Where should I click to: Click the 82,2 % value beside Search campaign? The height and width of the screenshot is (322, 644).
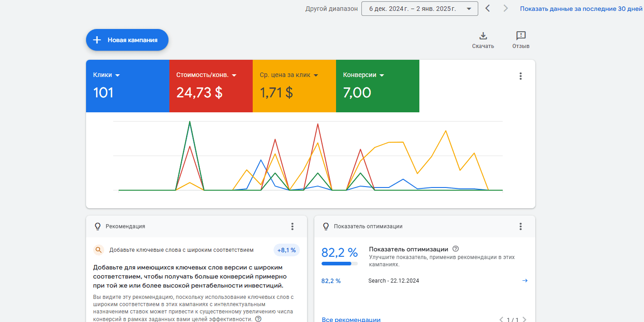point(331,281)
